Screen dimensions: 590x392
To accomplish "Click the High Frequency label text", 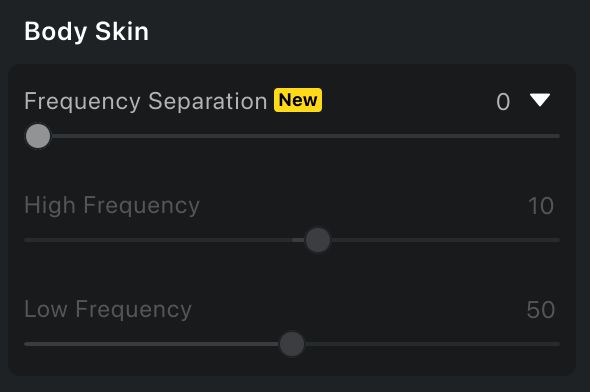I will click(112, 205).
